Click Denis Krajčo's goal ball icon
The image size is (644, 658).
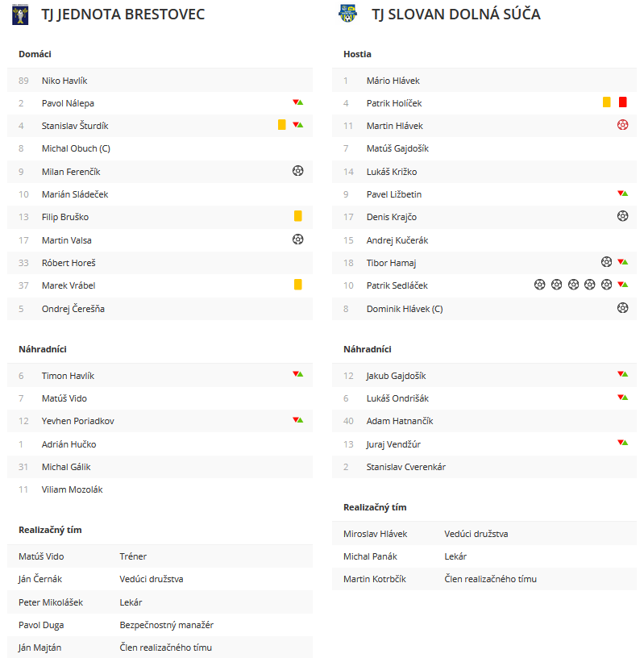pyautogui.click(x=622, y=216)
